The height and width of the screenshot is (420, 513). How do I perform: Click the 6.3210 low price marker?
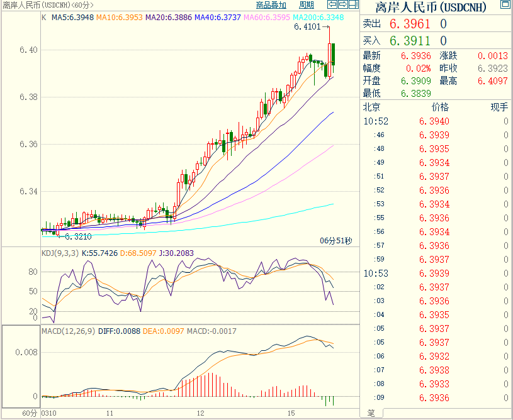click(x=78, y=237)
